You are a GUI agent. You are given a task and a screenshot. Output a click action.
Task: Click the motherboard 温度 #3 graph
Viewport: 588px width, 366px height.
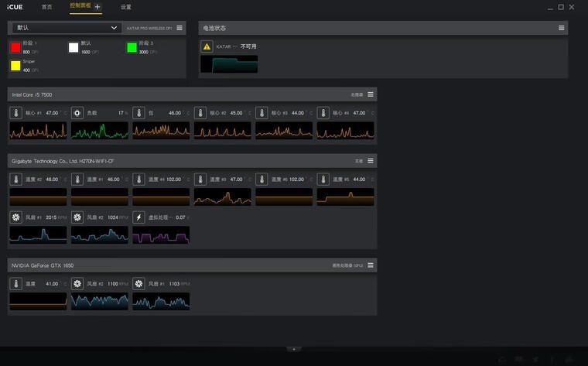[x=223, y=197]
